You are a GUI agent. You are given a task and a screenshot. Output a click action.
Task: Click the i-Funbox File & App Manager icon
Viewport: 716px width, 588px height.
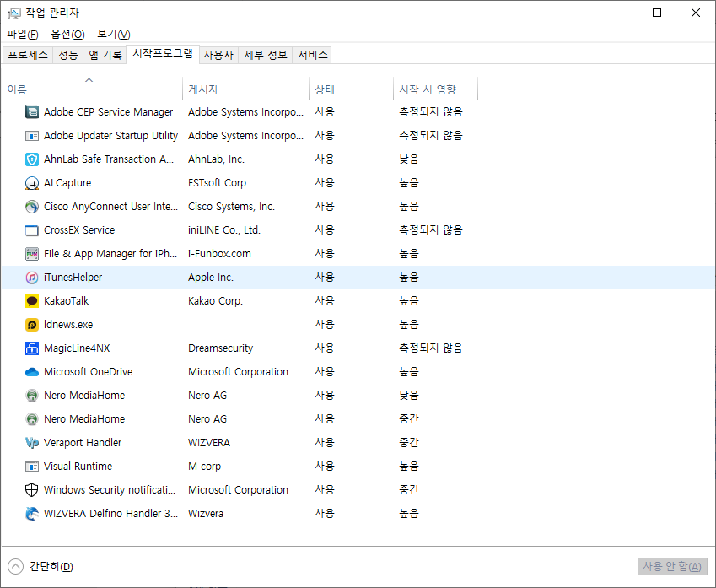31,254
